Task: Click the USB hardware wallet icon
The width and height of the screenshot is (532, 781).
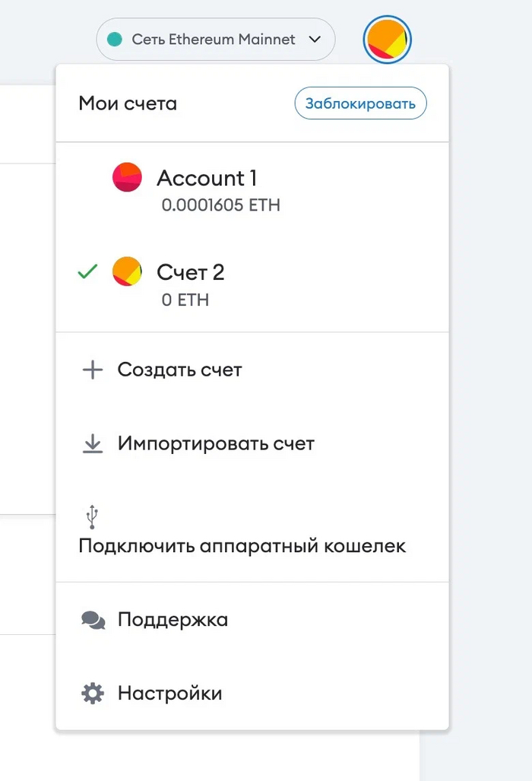Action: 92,517
